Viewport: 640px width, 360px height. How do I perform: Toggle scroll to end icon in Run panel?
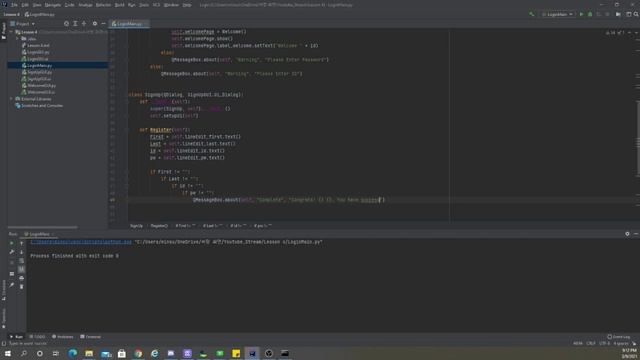click(22, 269)
